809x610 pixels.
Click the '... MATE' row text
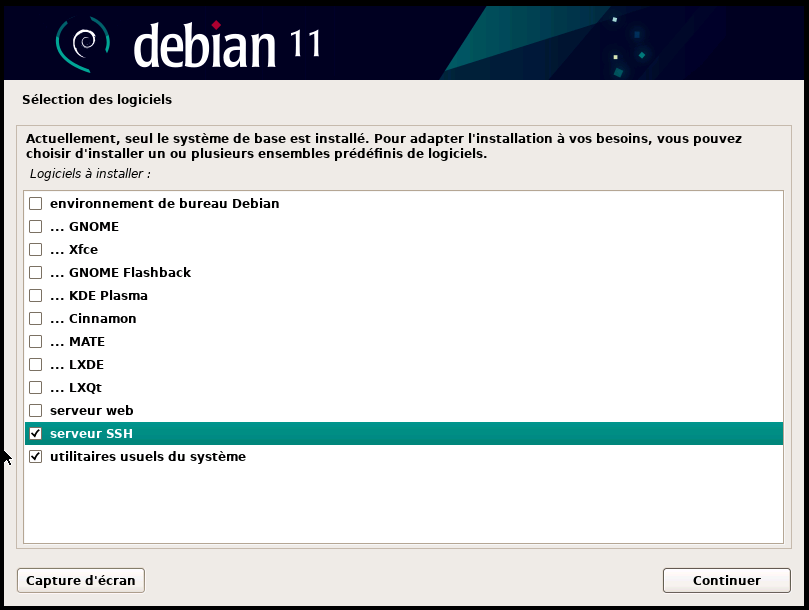[77, 342]
